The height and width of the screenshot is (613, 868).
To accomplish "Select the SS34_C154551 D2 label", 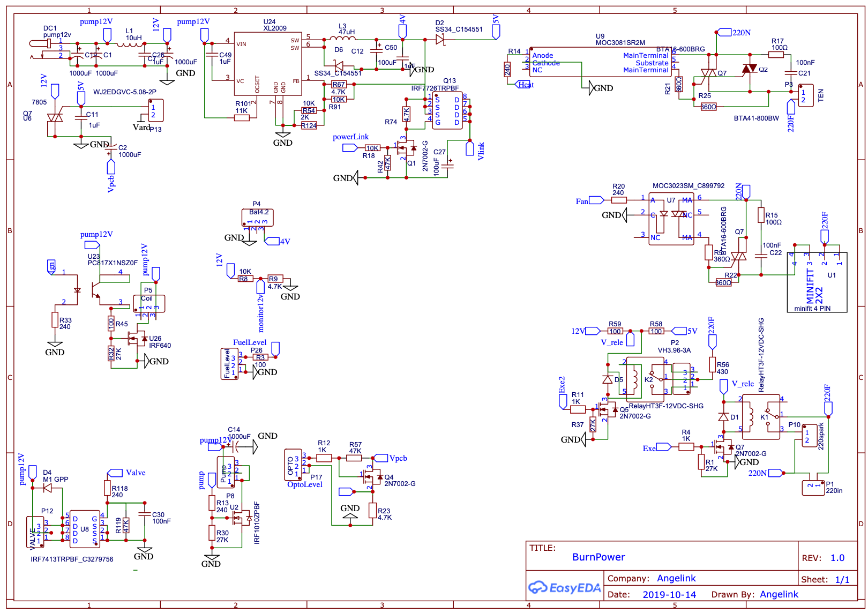I will pos(459,29).
